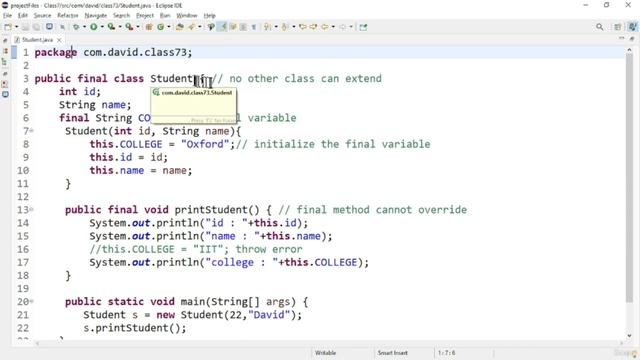Screen dimensions: 640x360
Task: Click the Debug bug icon
Action: (x=76, y=27)
